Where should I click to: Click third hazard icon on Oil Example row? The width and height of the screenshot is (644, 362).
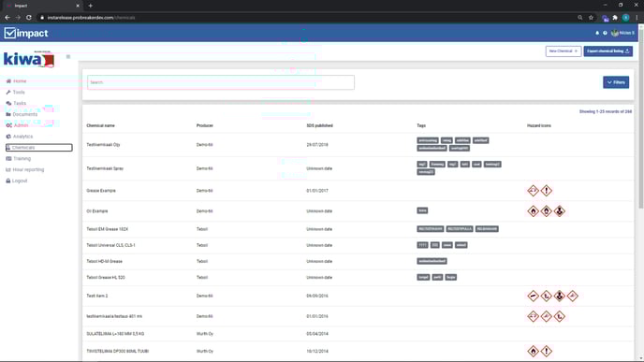pyautogui.click(x=560, y=211)
